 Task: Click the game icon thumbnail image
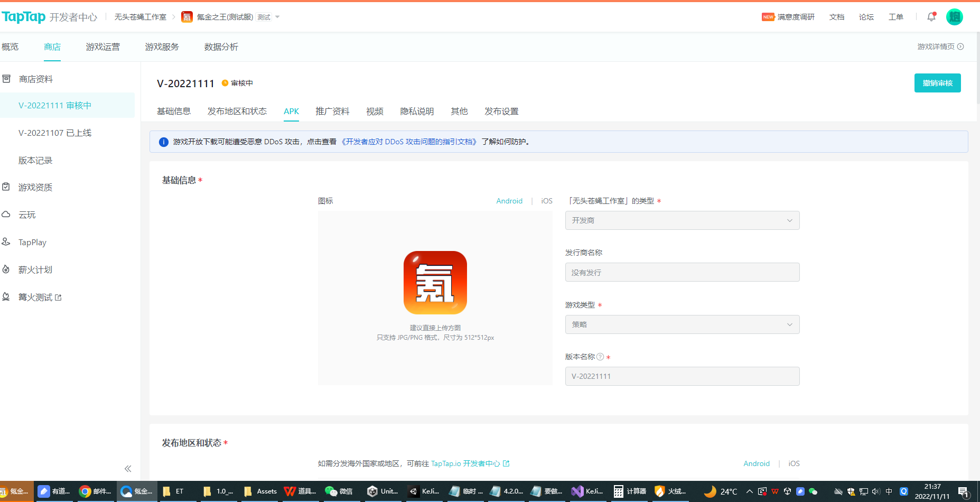pos(435,283)
